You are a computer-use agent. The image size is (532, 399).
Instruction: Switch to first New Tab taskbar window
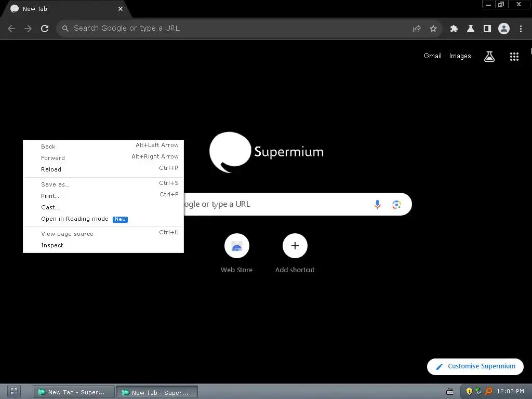pos(73,392)
